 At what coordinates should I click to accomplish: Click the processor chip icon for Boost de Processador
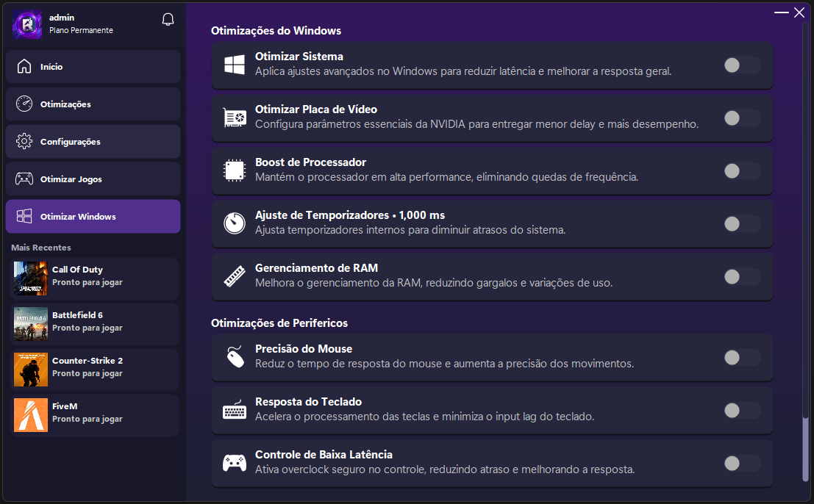(x=234, y=171)
